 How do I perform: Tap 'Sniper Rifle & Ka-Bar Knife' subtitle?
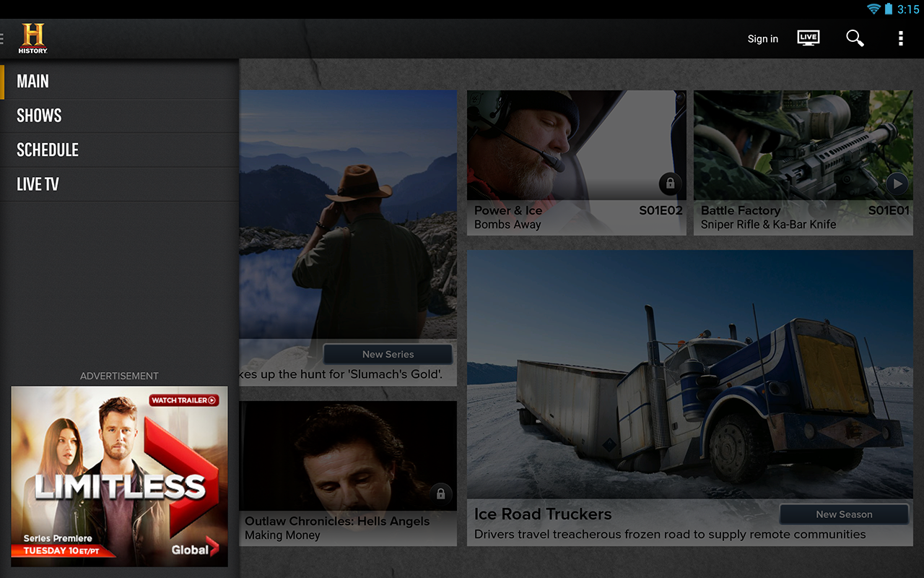coord(768,225)
